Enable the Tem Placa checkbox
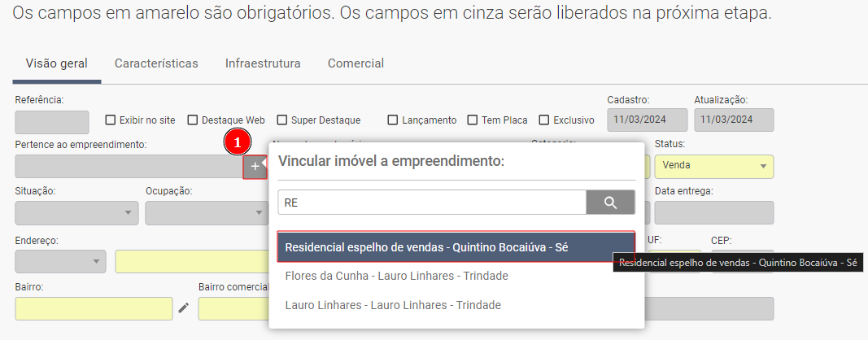868x340 pixels. [472, 120]
